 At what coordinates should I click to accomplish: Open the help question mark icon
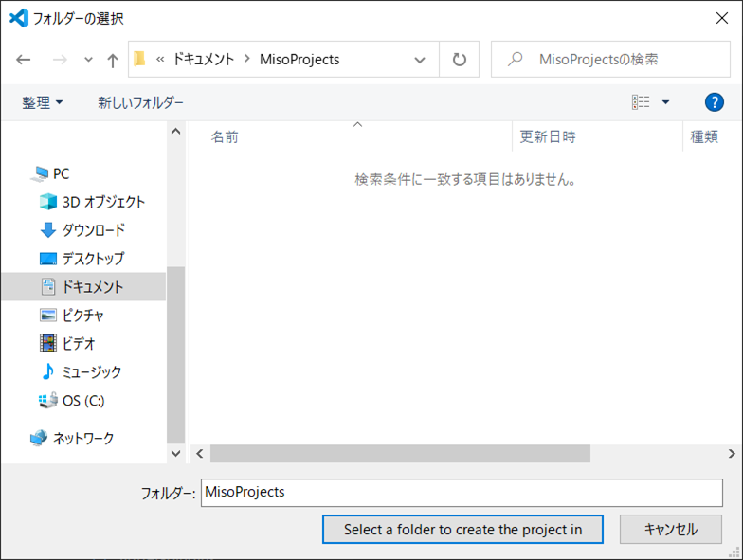point(715,102)
